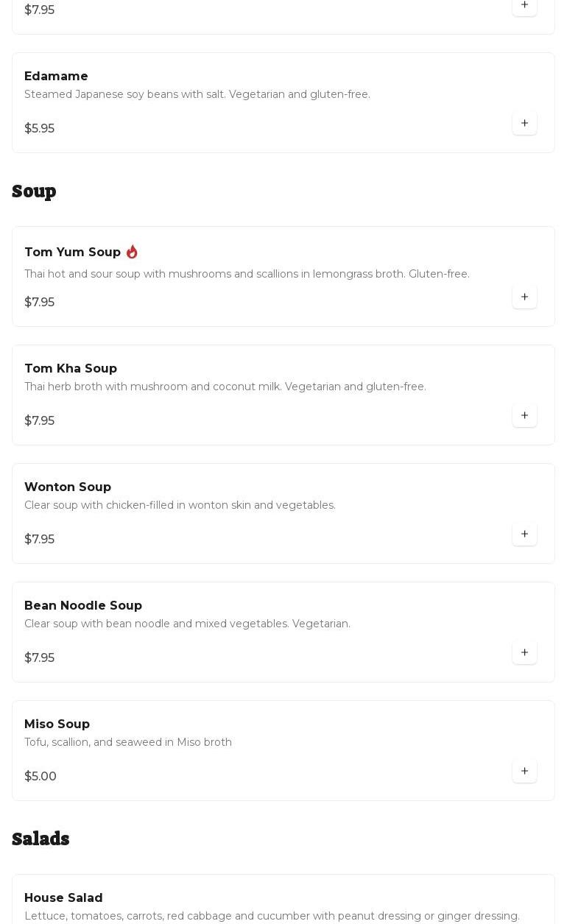Add Tom Yum Soup with plus button
567x924 pixels.
(524, 297)
